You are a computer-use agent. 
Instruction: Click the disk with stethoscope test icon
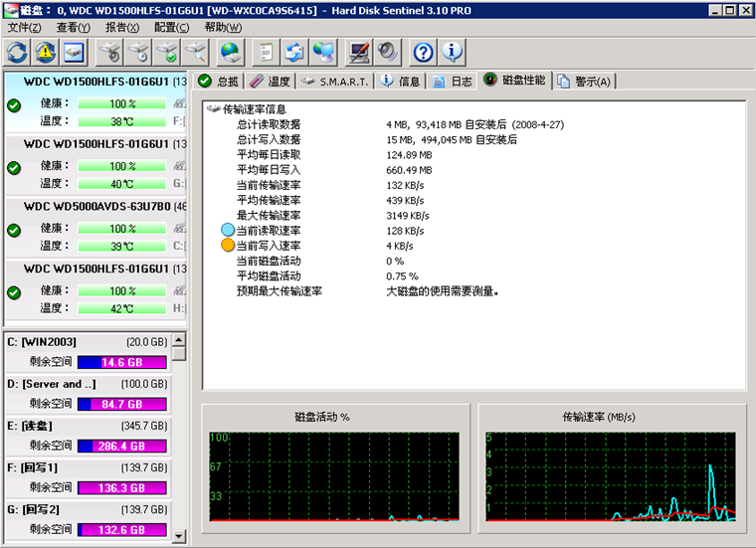110,52
